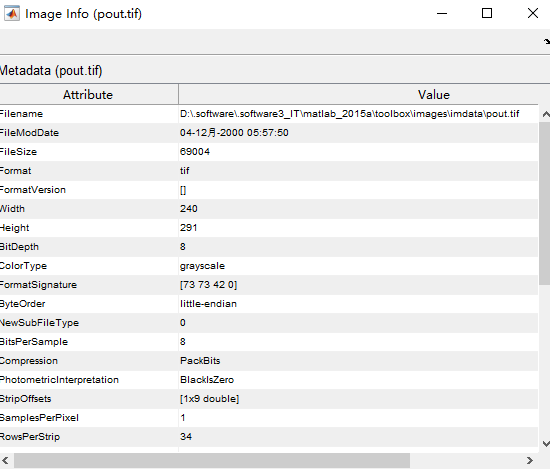Click the horizontal scrollbar right arrow

click(530, 460)
